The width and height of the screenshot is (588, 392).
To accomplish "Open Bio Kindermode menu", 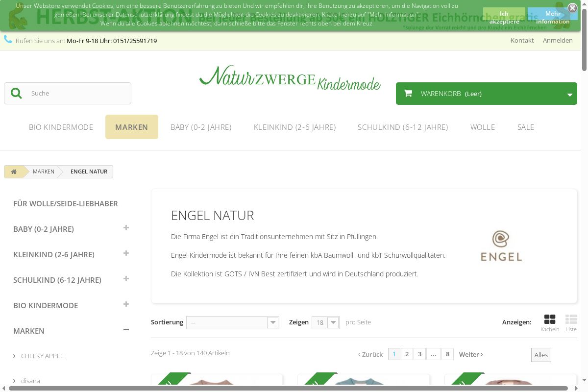I will [61, 127].
